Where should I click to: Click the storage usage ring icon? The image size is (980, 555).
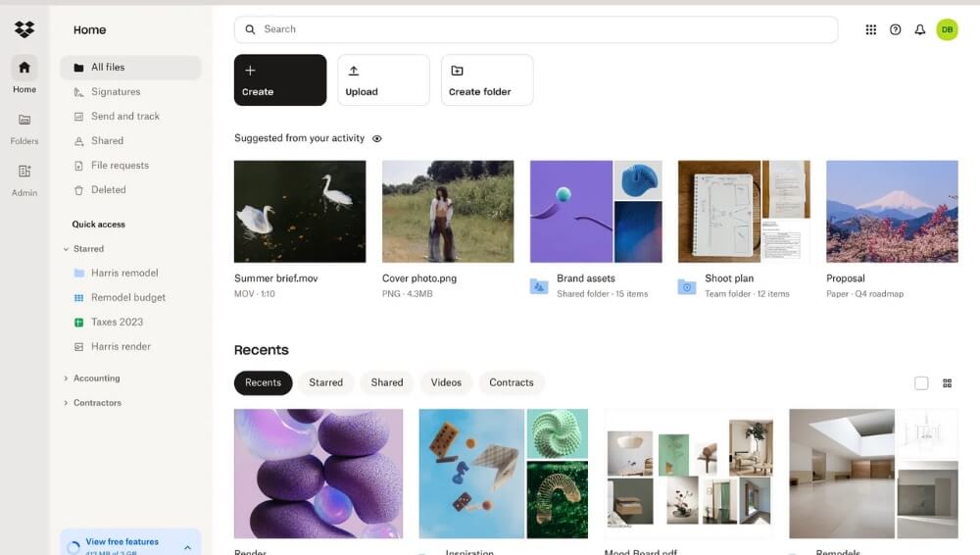coord(73,547)
